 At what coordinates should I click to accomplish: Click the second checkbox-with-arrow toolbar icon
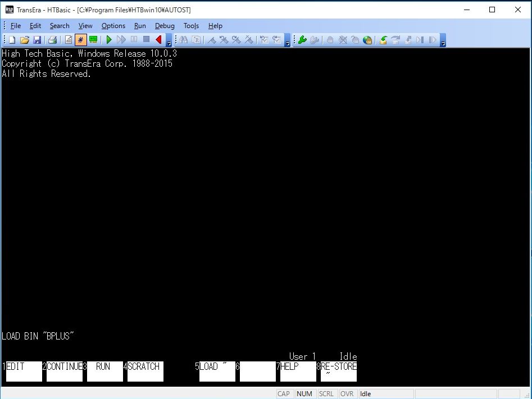click(x=277, y=40)
